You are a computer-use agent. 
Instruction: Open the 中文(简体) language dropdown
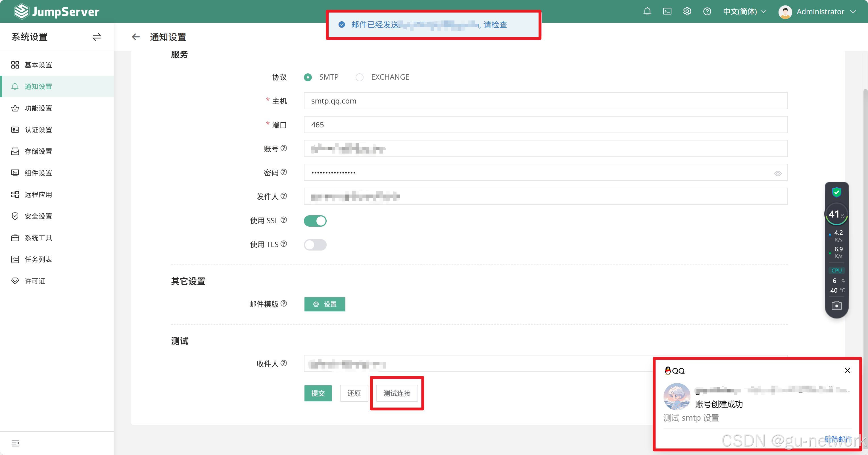click(x=745, y=11)
